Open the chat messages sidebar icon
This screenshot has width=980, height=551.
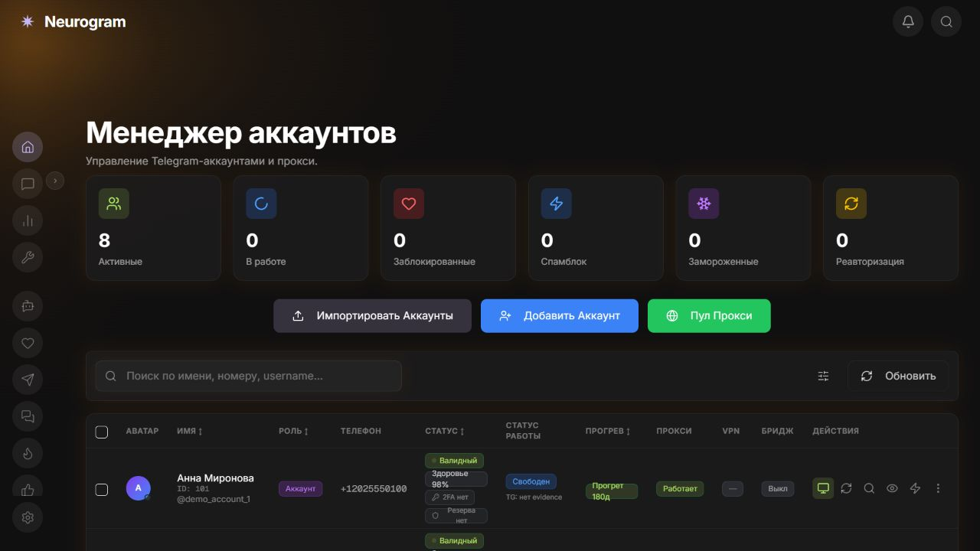pyautogui.click(x=28, y=184)
